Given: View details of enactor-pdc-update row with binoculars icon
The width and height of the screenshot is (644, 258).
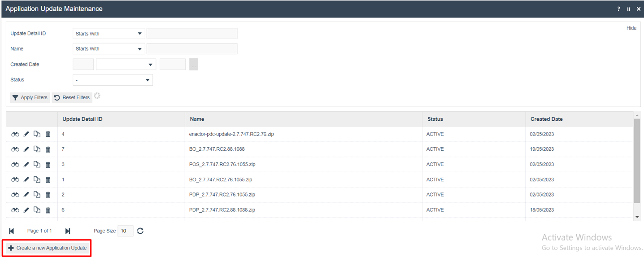Looking at the screenshot, I should 15,134.
